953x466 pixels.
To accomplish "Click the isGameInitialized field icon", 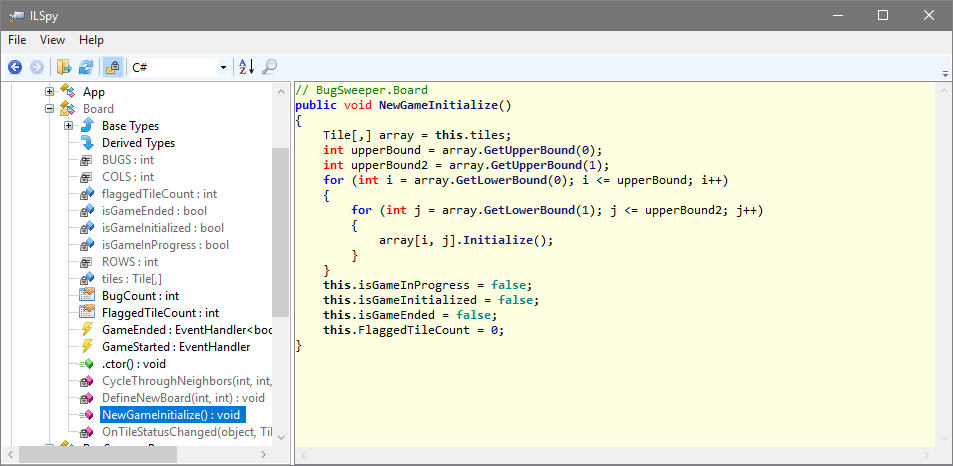I will coord(87,228).
